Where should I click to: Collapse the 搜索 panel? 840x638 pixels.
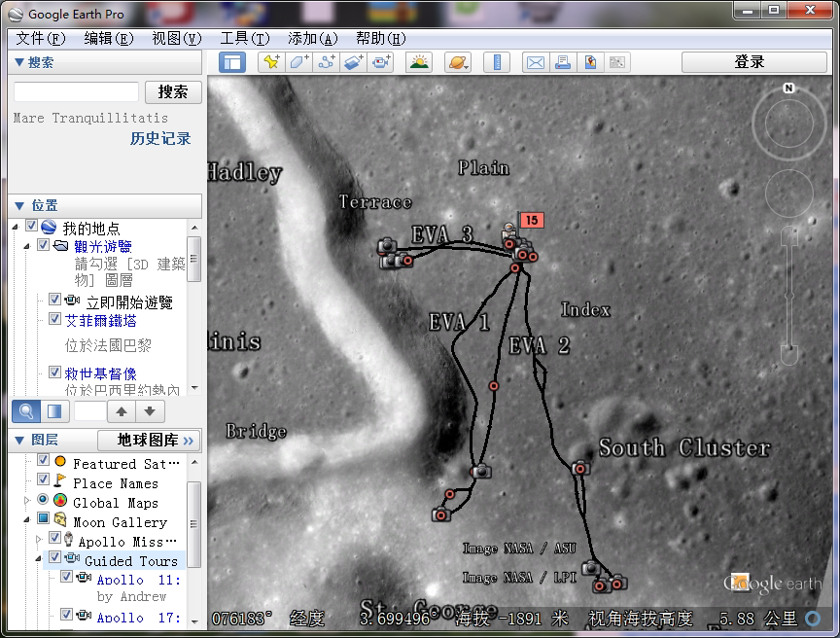pyautogui.click(x=19, y=62)
